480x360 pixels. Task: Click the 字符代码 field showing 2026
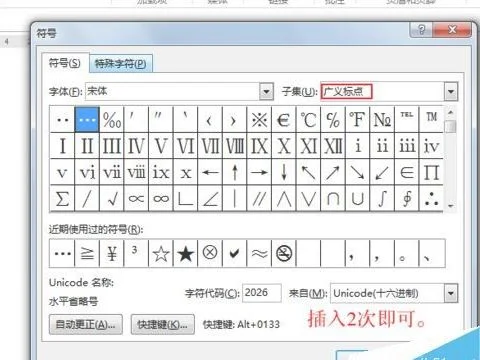click(262, 293)
